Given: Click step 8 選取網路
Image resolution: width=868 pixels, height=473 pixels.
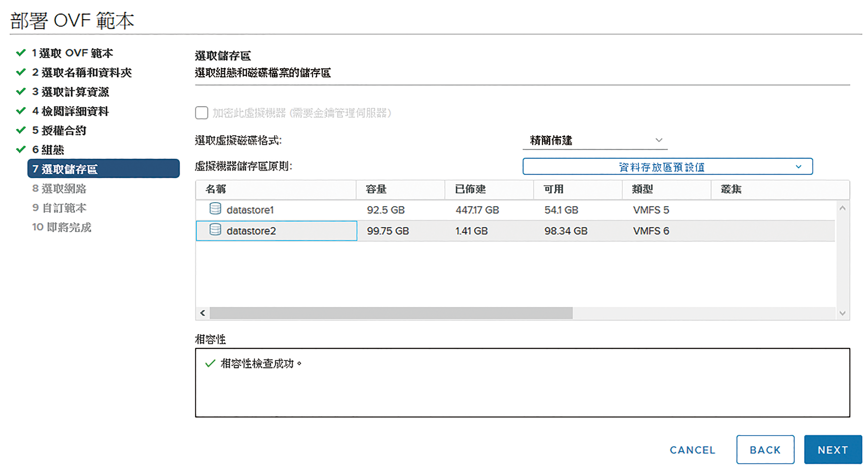Looking at the screenshot, I should pyautogui.click(x=59, y=188).
